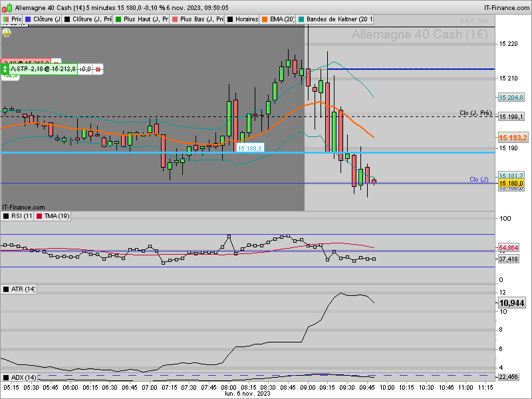Image resolution: width=532 pixels, height=399 pixels.
Task: Click the 10:00 time axis label
Action: (x=386, y=387)
